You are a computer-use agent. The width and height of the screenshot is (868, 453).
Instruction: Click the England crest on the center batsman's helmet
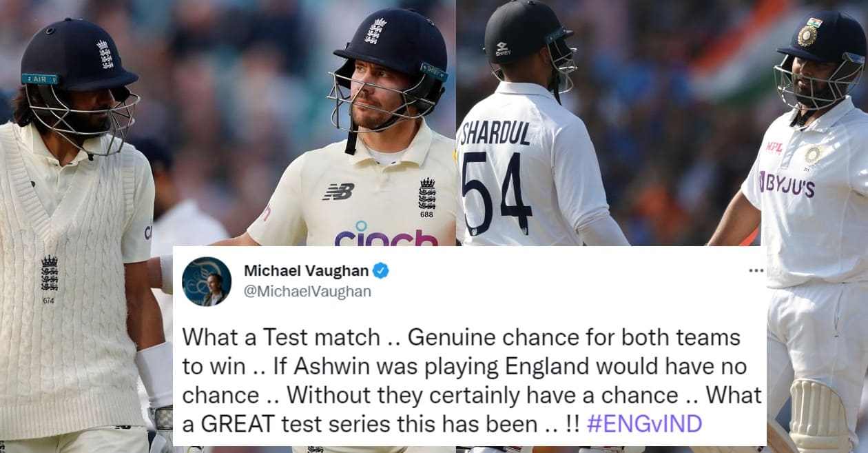click(375, 31)
